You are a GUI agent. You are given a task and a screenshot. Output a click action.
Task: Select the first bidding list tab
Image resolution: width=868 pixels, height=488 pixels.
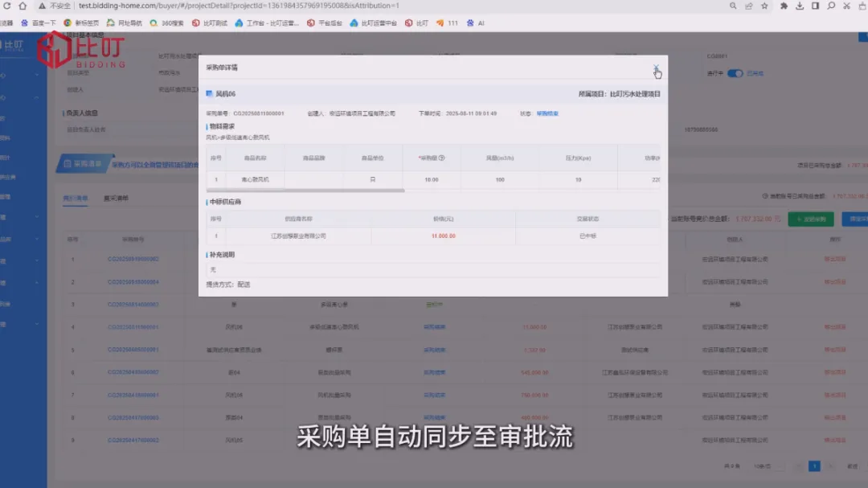point(76,199)
